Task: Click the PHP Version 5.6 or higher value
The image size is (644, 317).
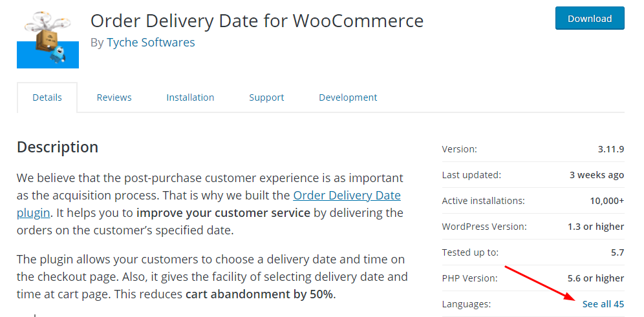Action: tap(594, 278)
